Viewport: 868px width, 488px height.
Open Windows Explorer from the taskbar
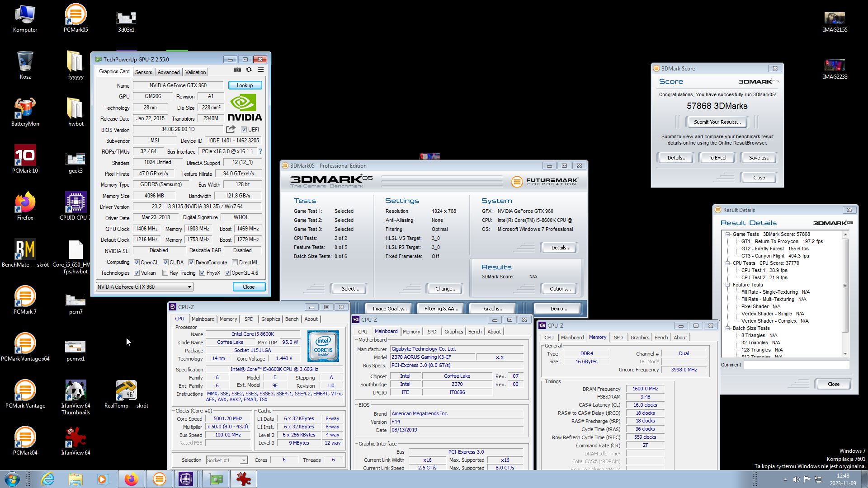[x=75, y=479]
